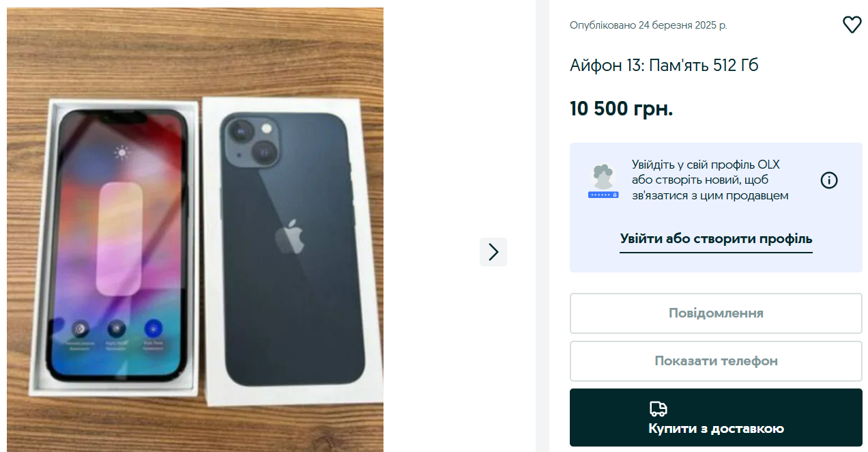Click the Apple logo on the phone's back

(x=289, y=237)
